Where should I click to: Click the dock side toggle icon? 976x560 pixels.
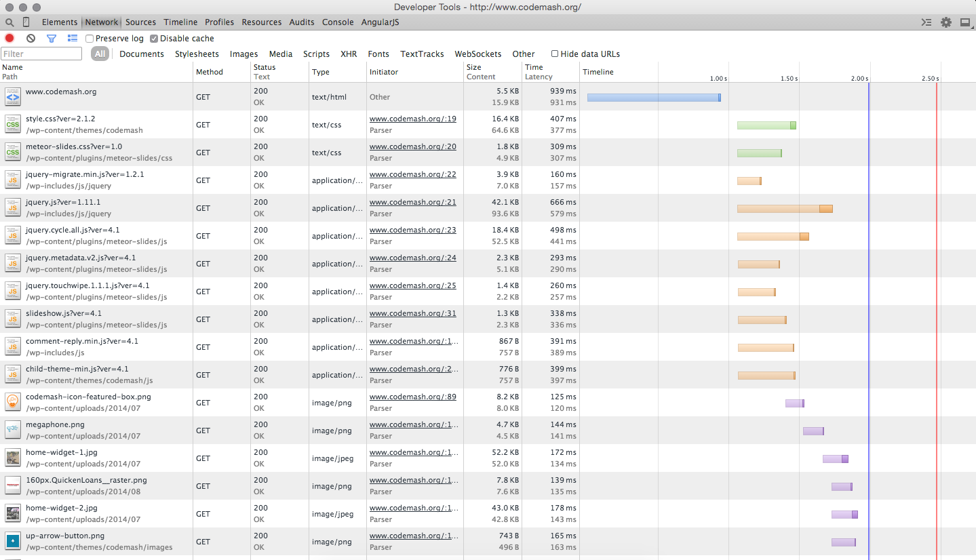point(965,22)
